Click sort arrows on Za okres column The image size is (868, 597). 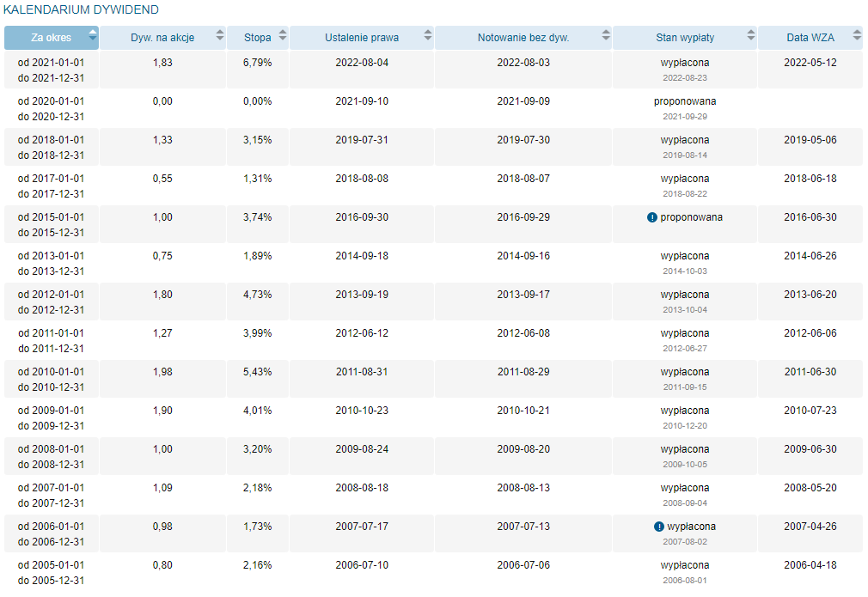tap(93, 36)
